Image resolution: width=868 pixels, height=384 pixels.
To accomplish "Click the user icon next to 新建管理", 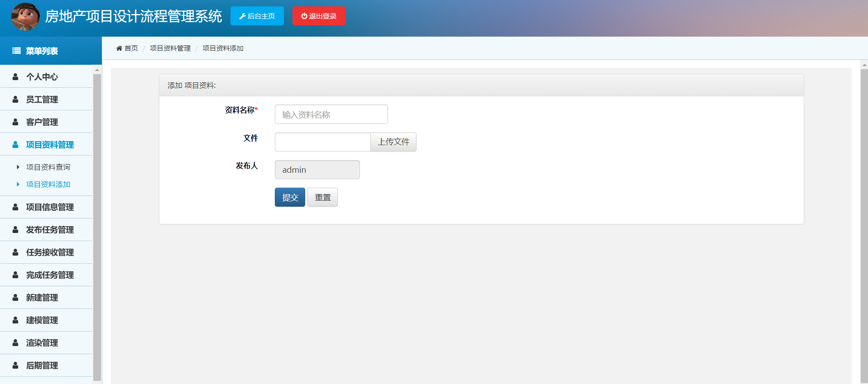I will tap(15, 298).
